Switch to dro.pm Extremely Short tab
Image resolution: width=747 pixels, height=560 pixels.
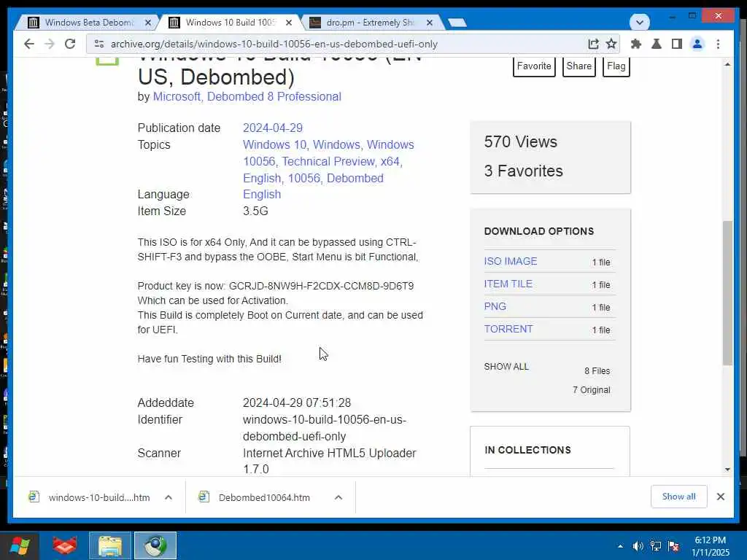point(370,23)
